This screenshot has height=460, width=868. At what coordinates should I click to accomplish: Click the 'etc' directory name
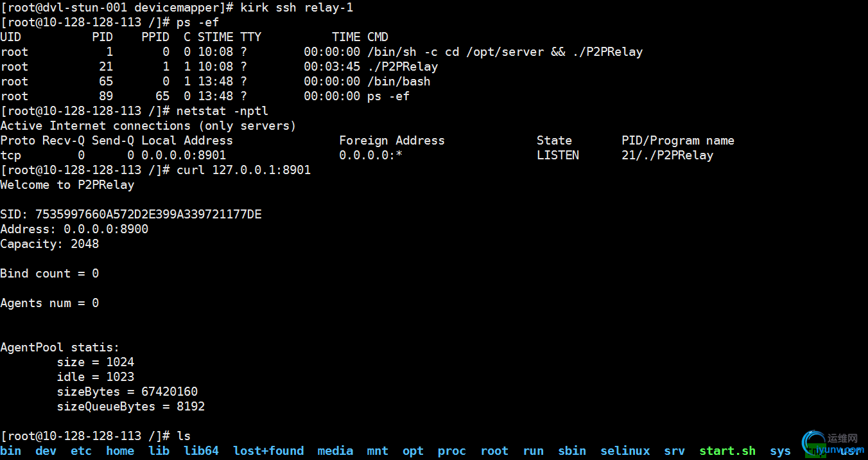tap(82, 451)
